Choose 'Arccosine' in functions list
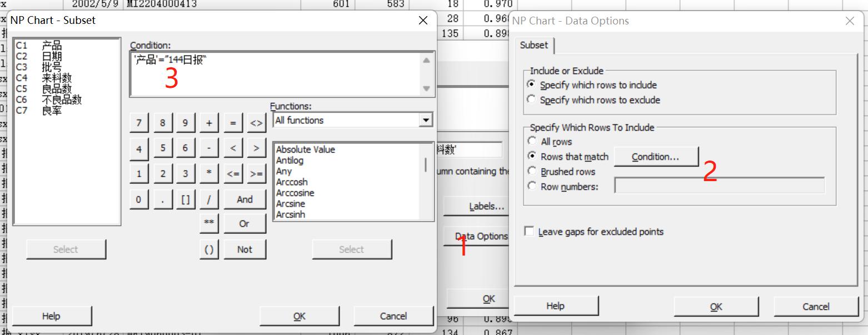The width and height of the screenshot is (868, 335). point(295,193)
